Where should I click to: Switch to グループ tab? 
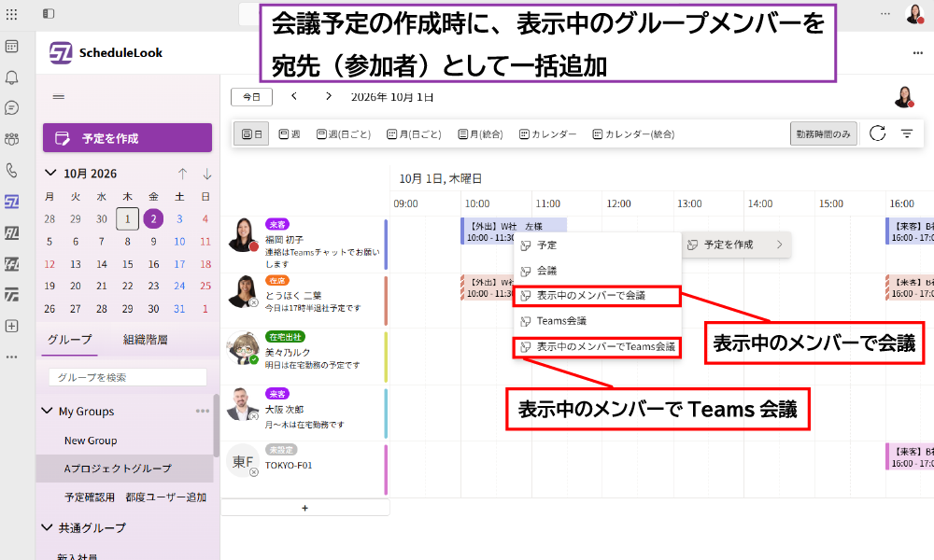(70, 340)
